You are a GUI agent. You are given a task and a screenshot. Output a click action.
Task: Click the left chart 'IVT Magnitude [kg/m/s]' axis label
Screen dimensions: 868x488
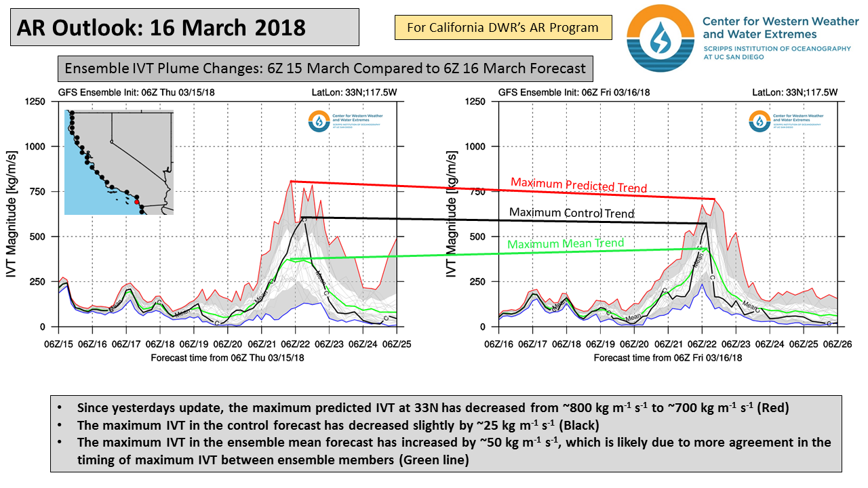pyautogui.click(x=11, y=214)
